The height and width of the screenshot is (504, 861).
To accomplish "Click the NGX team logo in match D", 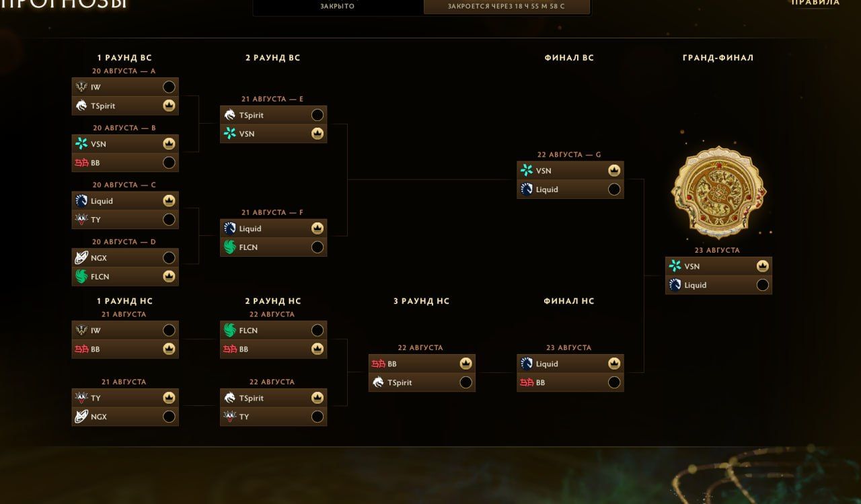I will click(x=81, y=257).
